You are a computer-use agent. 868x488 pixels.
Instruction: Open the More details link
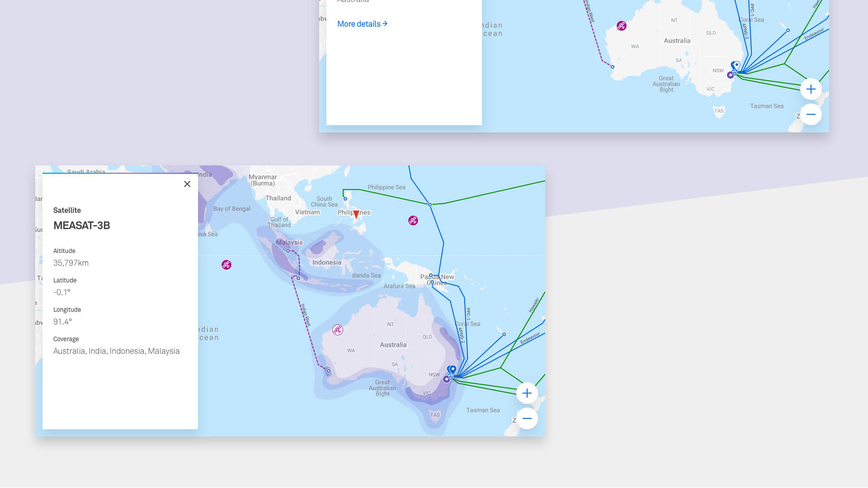tap(363, 24)
